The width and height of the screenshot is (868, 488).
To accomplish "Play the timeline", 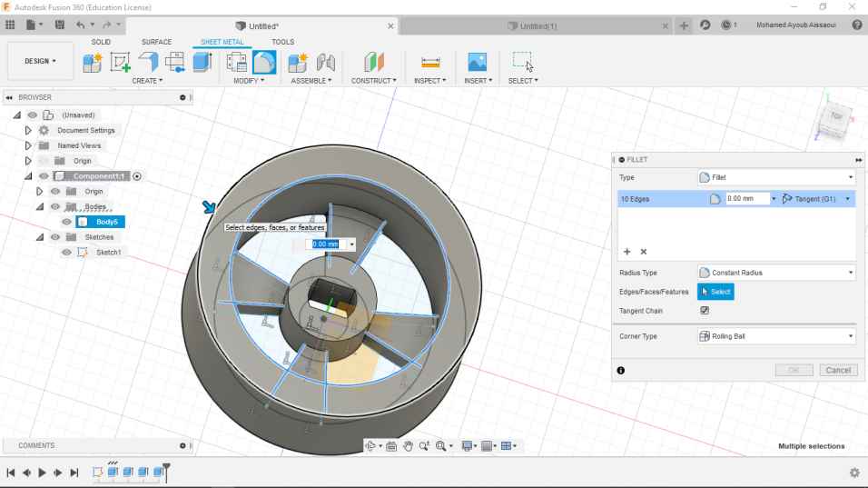I will pyautogui.click(x=42, y=473).
